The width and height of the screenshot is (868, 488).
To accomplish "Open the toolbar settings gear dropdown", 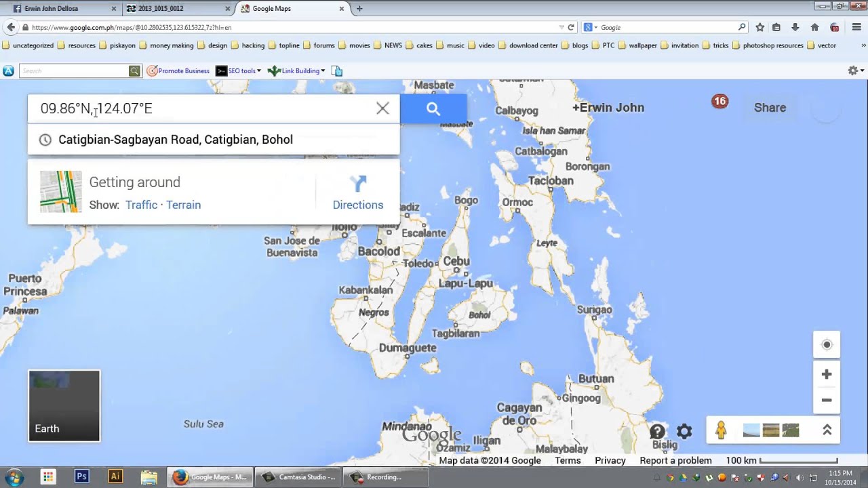I will (856, 70).
